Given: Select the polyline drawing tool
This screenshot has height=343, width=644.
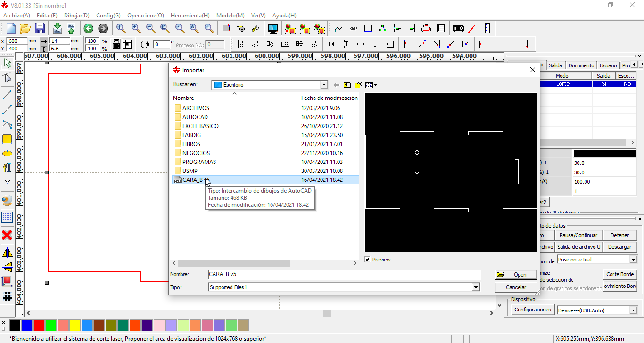Looking at the screenshot, I should (x=7, y=110).
